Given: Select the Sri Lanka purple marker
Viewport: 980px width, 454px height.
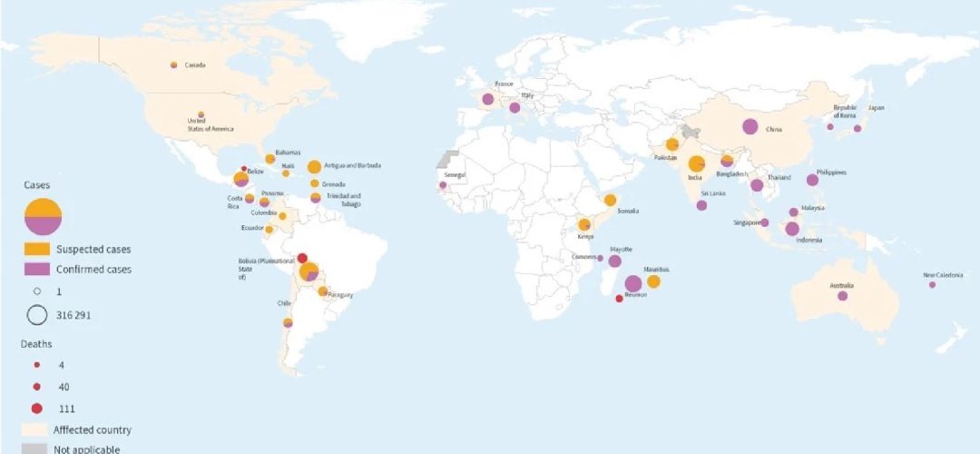Looking at the screenshot, I should tap(701, 205).
